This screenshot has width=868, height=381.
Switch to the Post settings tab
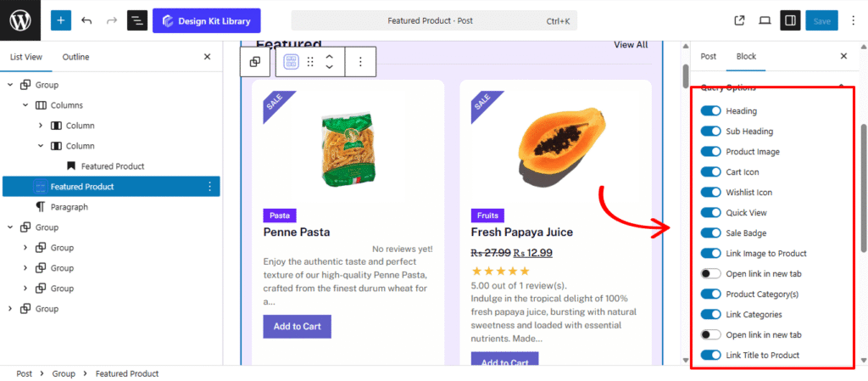(x=708, y=56)
